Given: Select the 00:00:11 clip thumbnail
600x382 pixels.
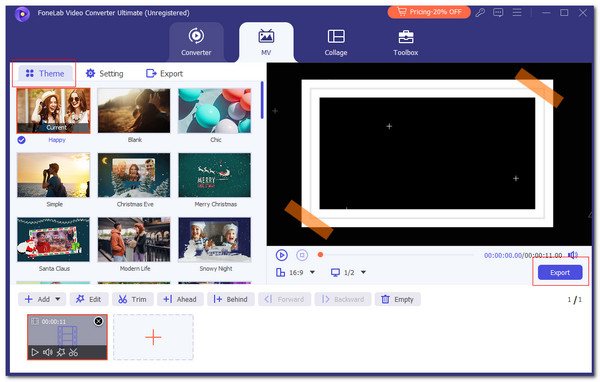Looking at the screenshot, I should (67, 337).
